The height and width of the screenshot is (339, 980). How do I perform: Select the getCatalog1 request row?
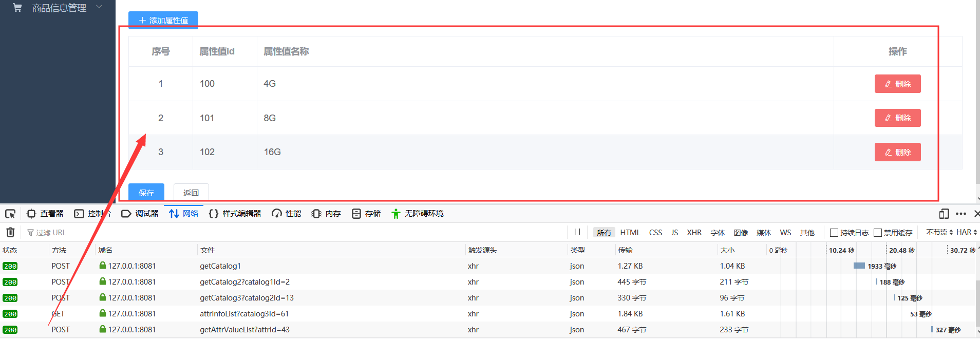pyautogui.click(x=488, y=266)
